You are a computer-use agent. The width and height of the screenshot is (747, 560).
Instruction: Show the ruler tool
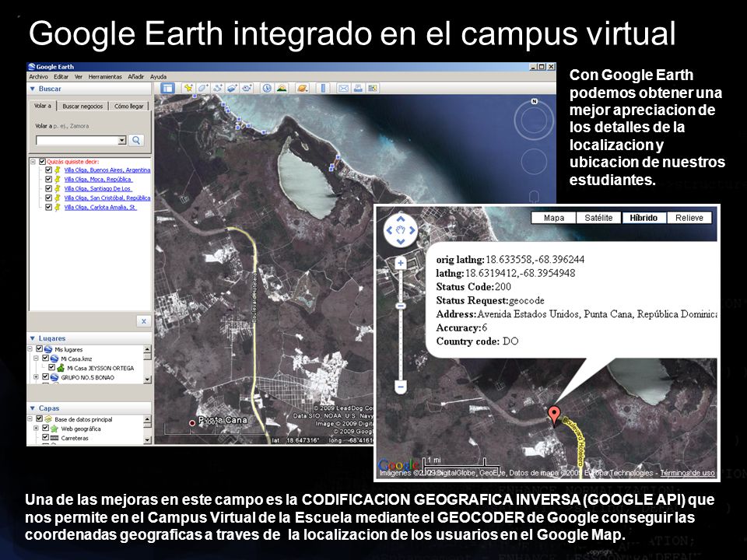click(x=323, y=88)
